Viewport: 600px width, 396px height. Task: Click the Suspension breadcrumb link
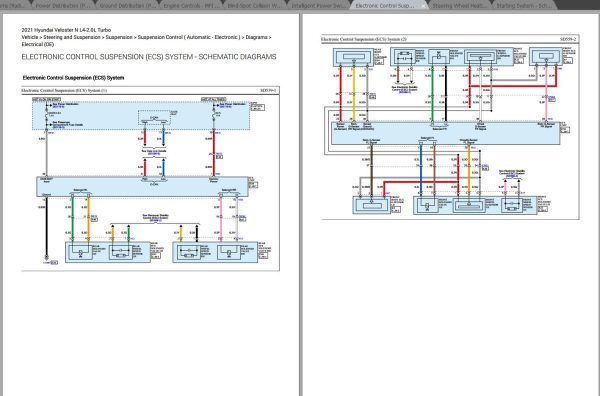click(x=119, y=37)
